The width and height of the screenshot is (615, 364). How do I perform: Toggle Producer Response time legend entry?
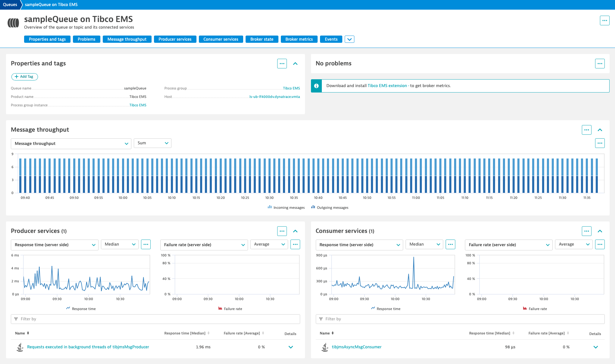click(x=81, y=309)
